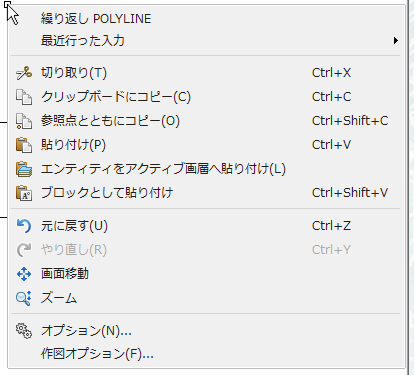Click the clipboard copy icon beside クリップボードにコピー
The width and height of the screenshot is (418, 375).
click(24, 97)
